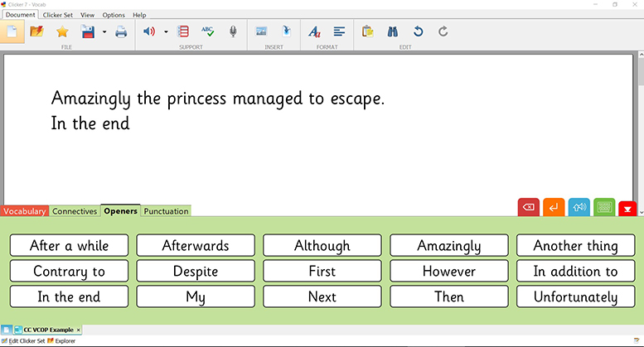Switch to the Connectives tab

(75, 211)
